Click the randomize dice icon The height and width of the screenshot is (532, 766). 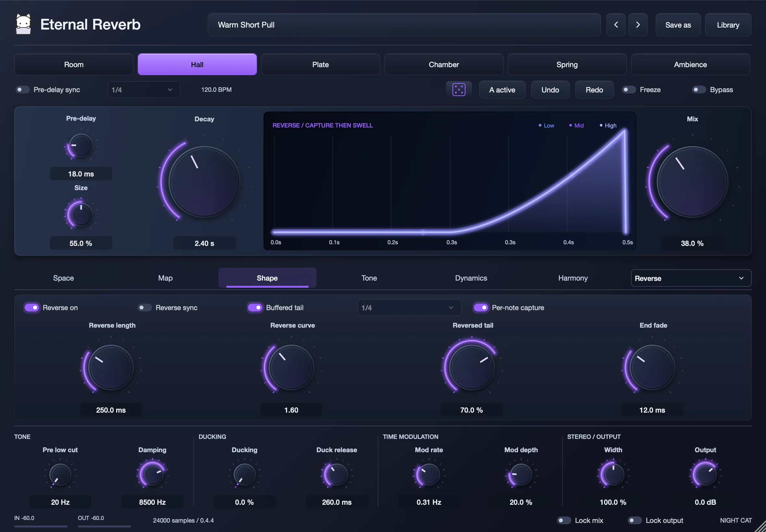[x=459, y=90]
